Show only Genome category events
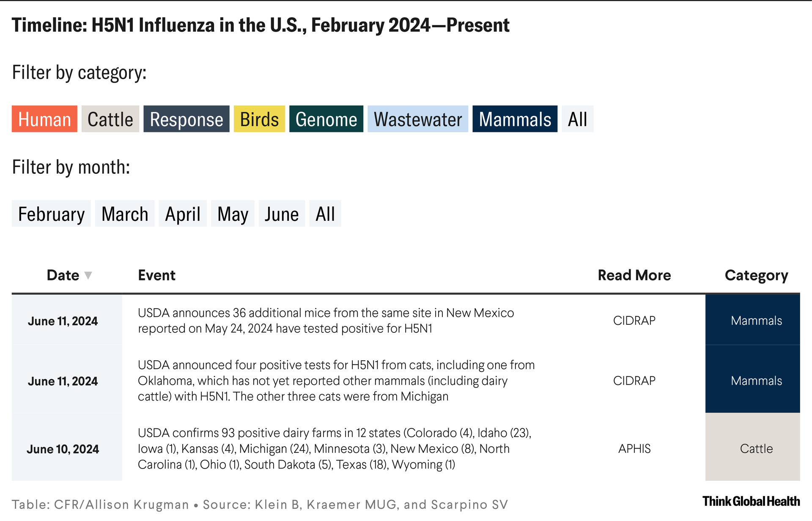Screen dimensions: 812x521 [x=326, y=119]
